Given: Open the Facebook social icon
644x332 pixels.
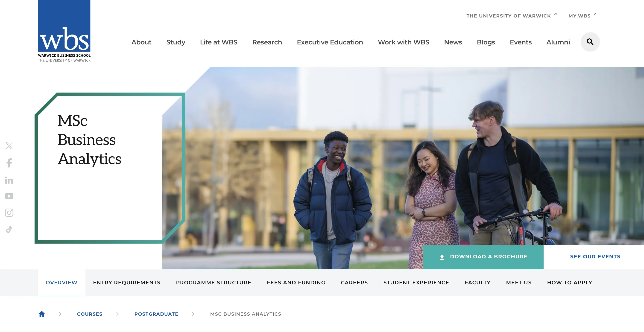Looking at the screenshot, I should pos(9,163).
